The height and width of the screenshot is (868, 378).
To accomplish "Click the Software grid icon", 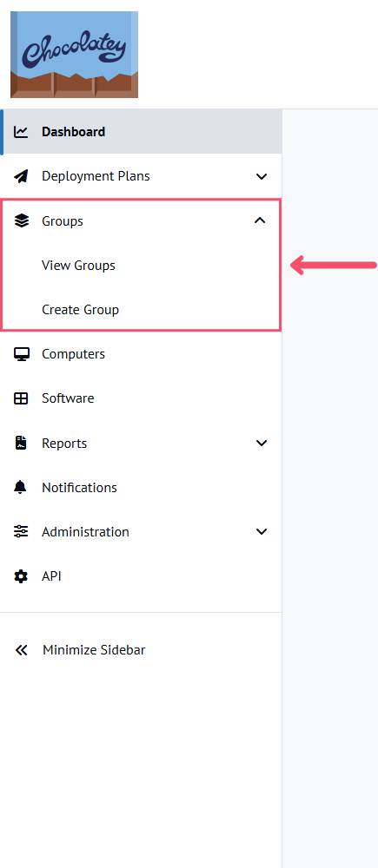I will pyautogui.click(x=21, y=398).
